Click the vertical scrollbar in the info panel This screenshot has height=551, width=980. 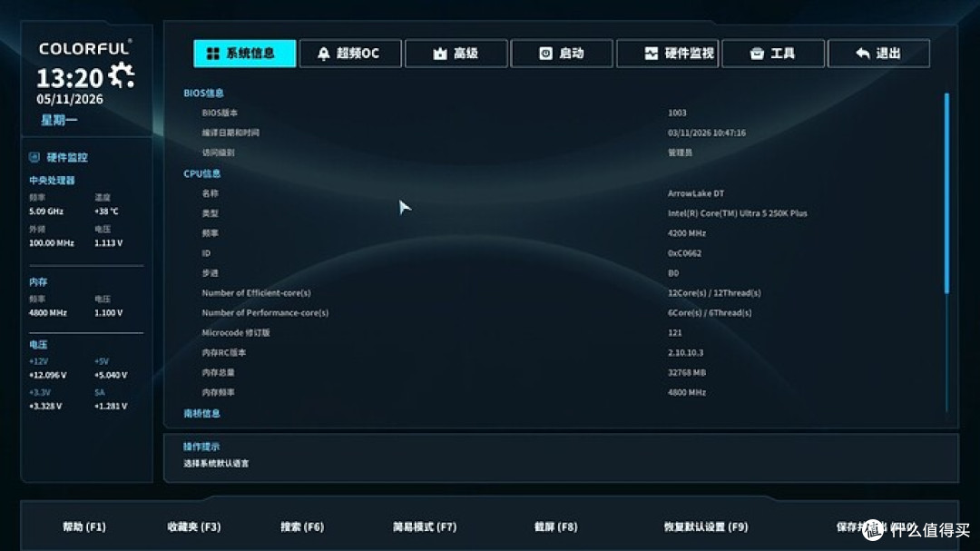(x=946, y=192)
